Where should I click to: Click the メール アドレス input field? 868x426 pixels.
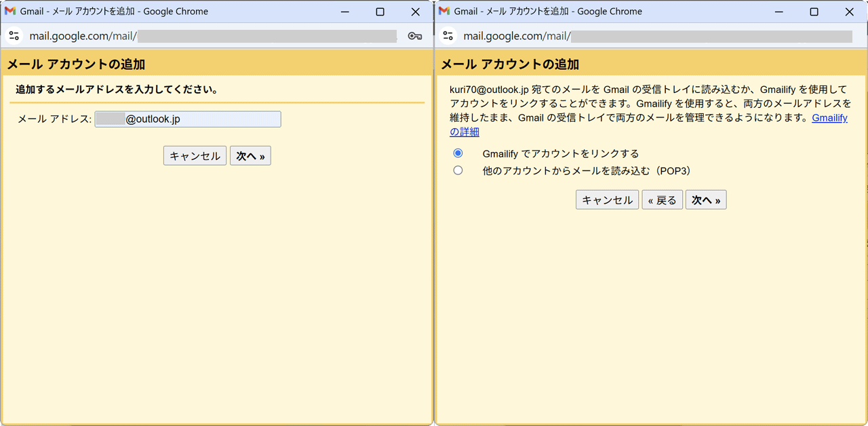coord(188,119)
